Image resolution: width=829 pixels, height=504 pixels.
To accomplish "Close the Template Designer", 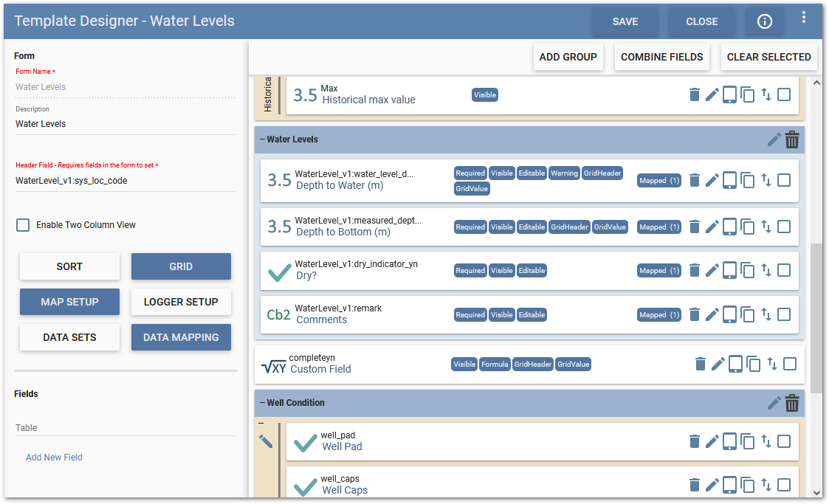I will (701, 21).
